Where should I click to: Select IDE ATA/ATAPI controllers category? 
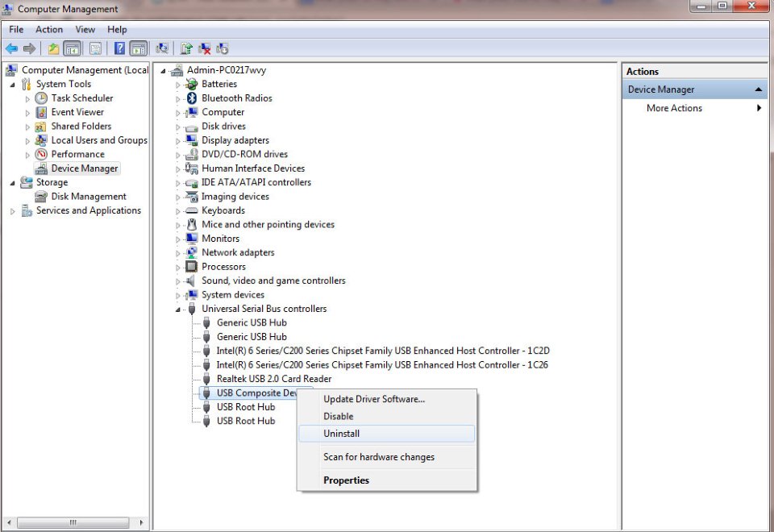tap(256, 183)
